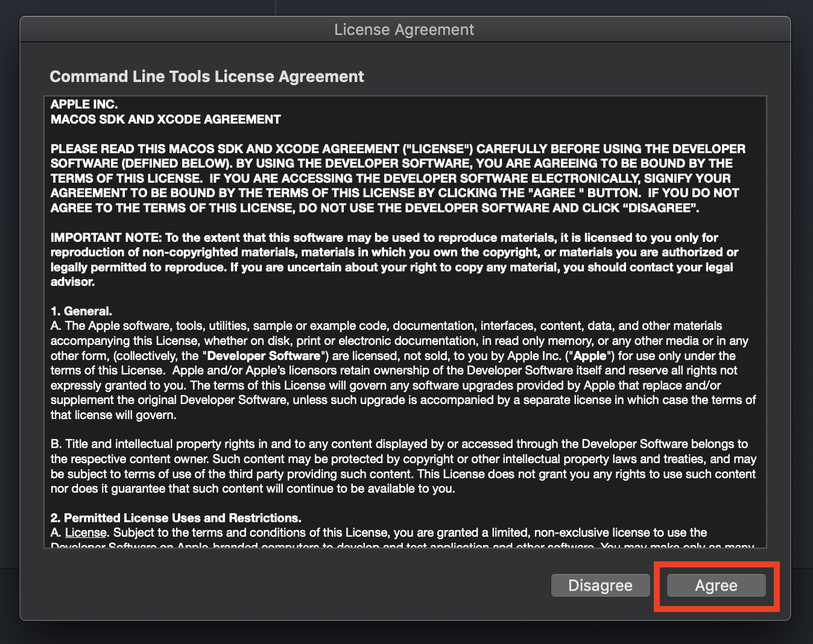
Task: Place cursor on the IMPORTANT NOTE text
Action: [106, 238]
